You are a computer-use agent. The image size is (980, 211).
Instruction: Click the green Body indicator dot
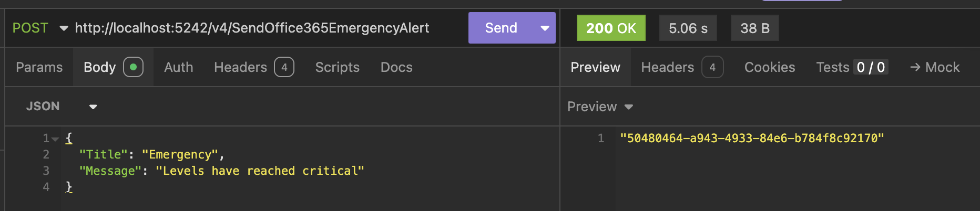(x=133, y=67)
